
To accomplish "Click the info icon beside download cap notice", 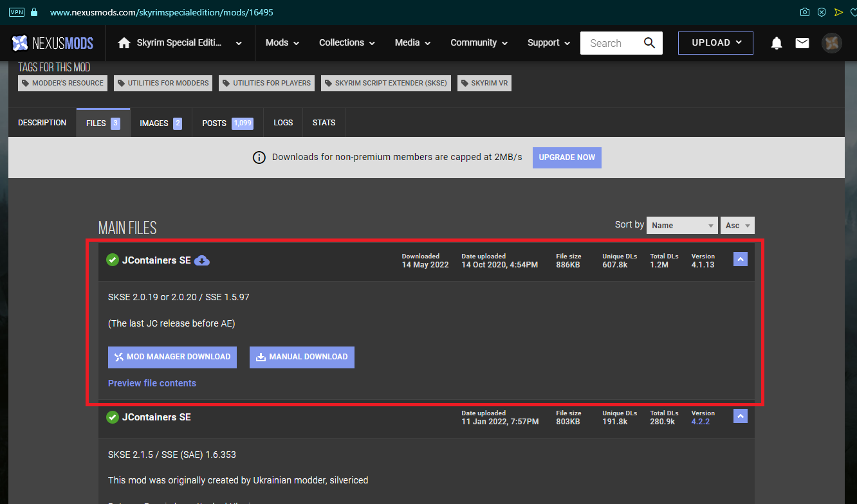I will pyautogui.click(x=259, y=157).
